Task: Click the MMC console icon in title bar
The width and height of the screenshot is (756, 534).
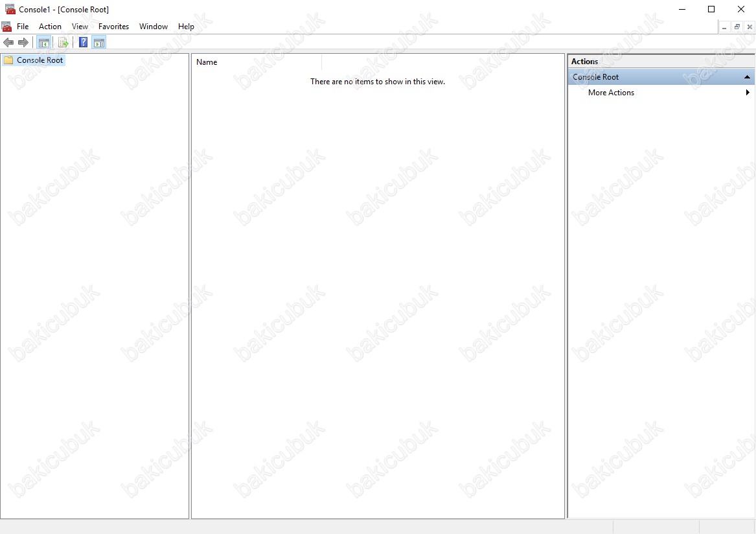Action: point(10,9)
